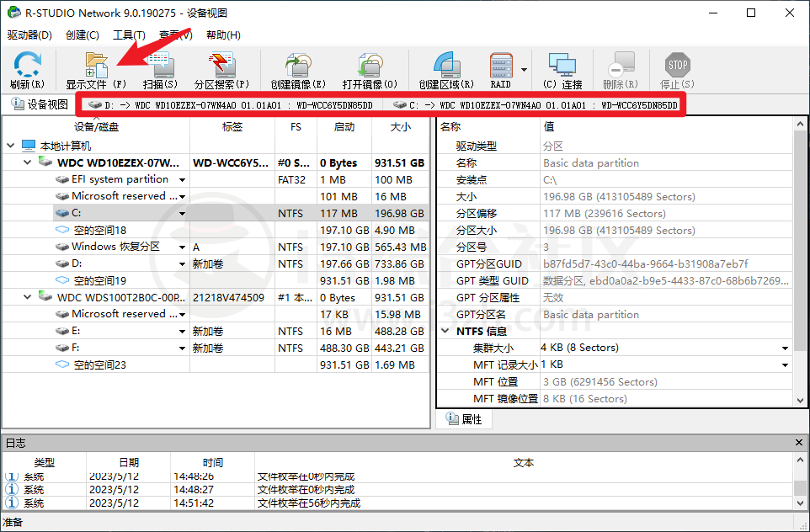Open the 工具(T) menu
The width and height of the screenshot is (810, 532).
129,35
